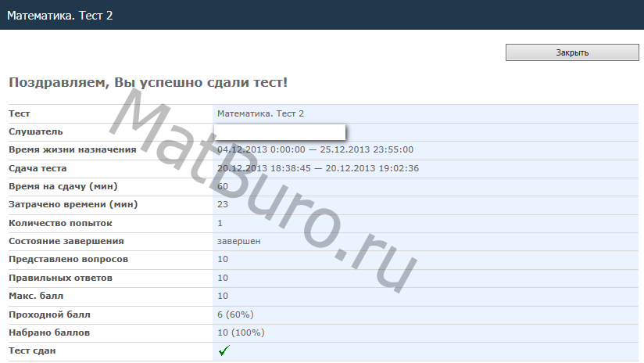
Task: Click the Макс. балл row label
Action: click(35, 296)
